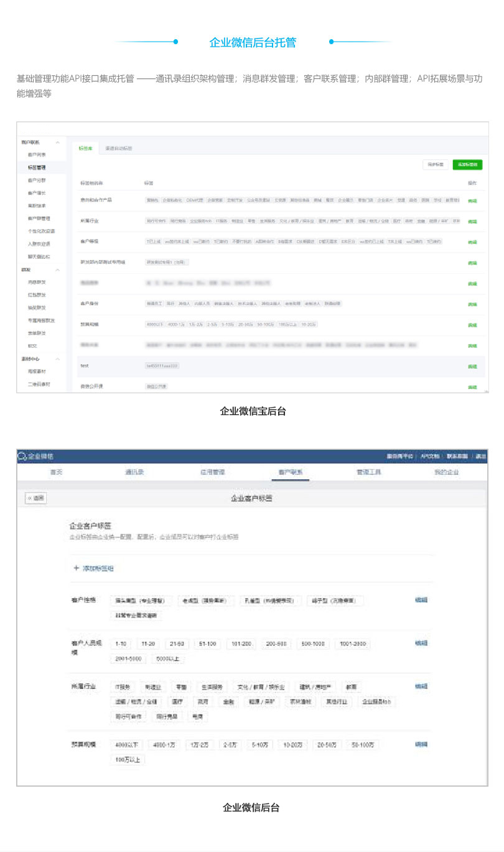Image resolution: width=504 pixels, height=852 pixels.
Task: Go to the 通讯录 navigation tab
Action: click(134, 472)
